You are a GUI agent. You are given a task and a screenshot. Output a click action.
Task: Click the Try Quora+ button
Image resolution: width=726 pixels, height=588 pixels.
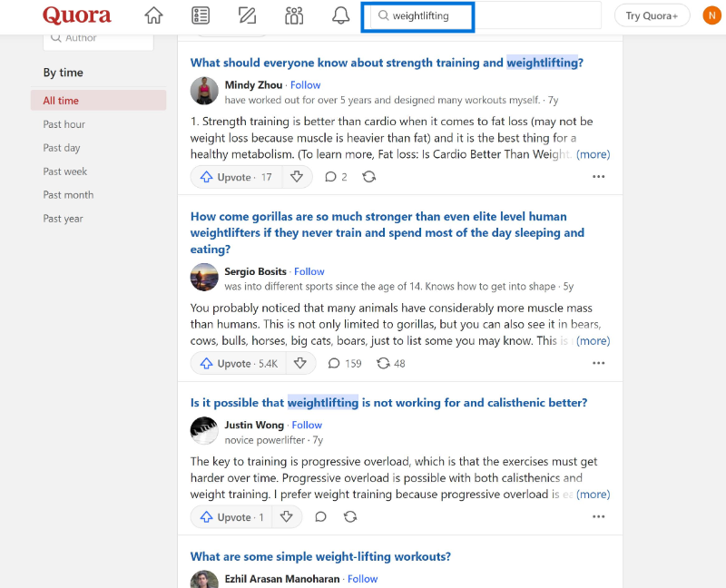click(652, 15)
